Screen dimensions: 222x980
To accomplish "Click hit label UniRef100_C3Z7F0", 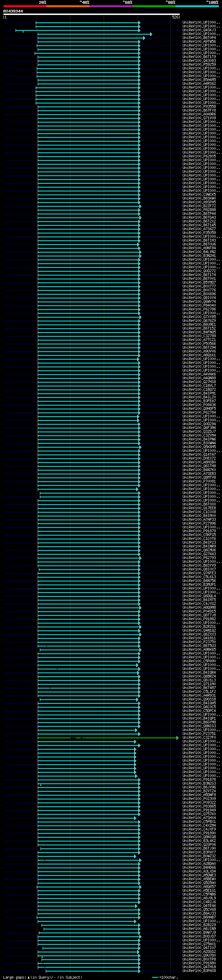I will [x=199, y=737].
